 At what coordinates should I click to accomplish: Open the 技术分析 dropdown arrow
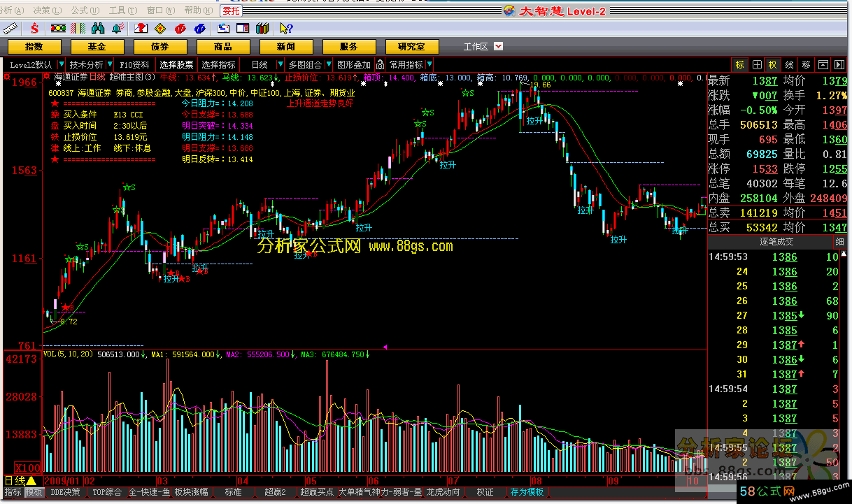coord(110,64)
